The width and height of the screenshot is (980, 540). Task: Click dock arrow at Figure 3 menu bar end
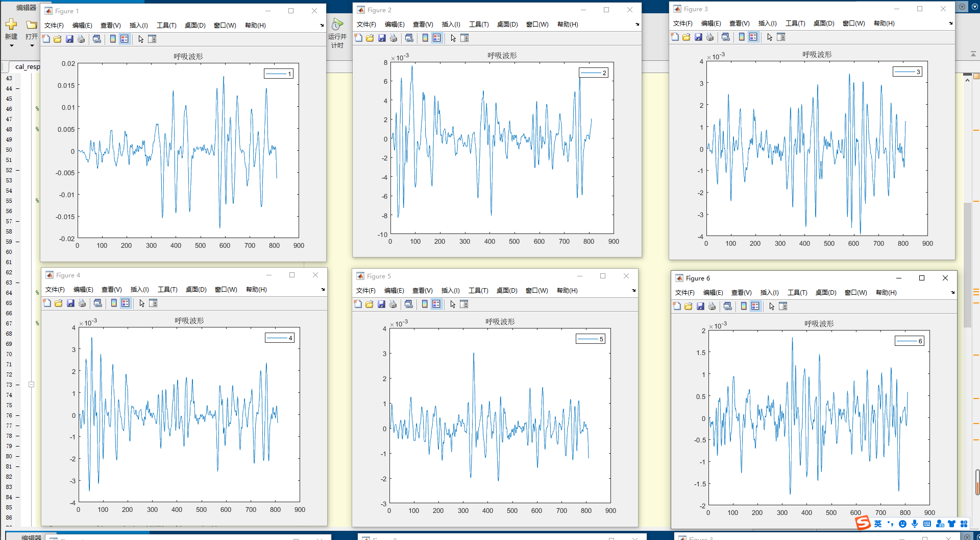(x=950, y=24)
